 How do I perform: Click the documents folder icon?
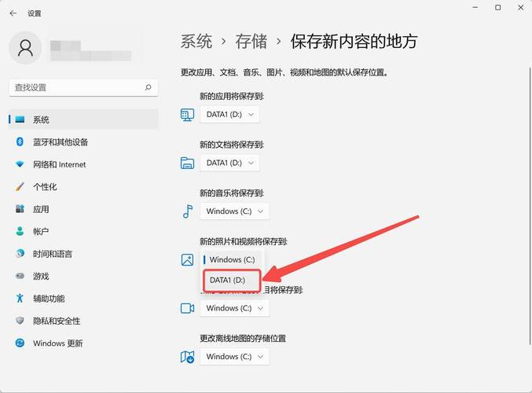coord(187,163)
